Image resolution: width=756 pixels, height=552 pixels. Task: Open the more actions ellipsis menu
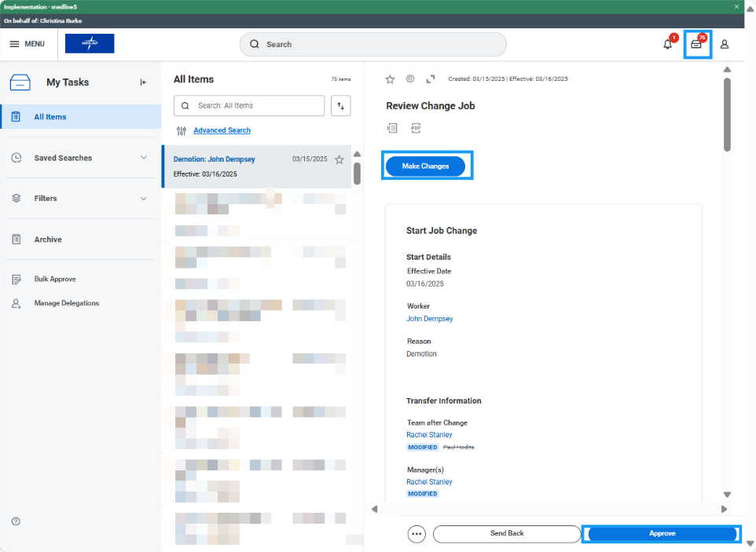coord(417,533)
